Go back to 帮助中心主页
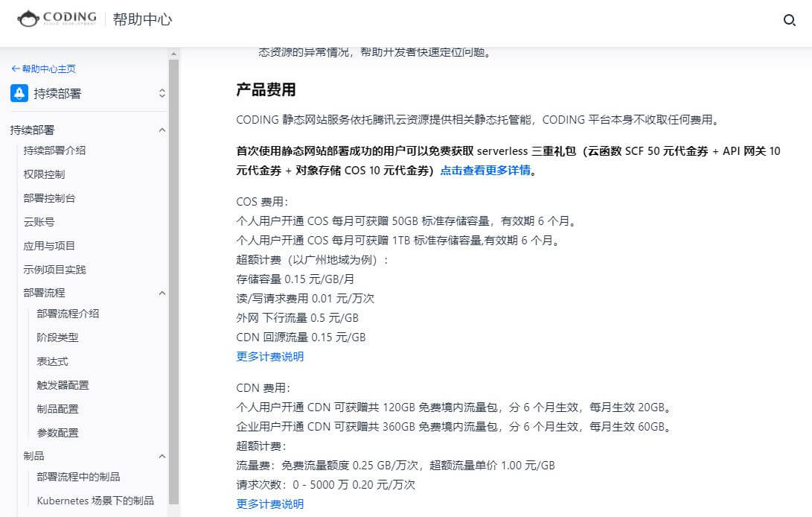 [x=43, y=69]
